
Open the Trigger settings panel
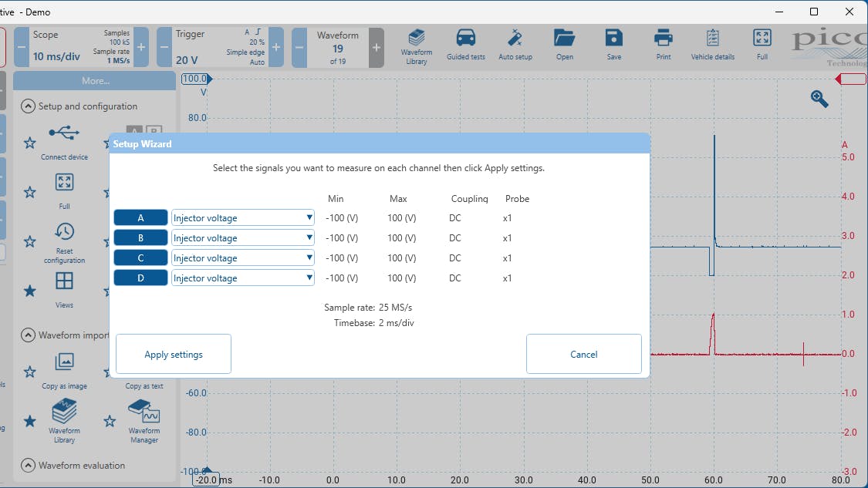(x=217, y=47)
